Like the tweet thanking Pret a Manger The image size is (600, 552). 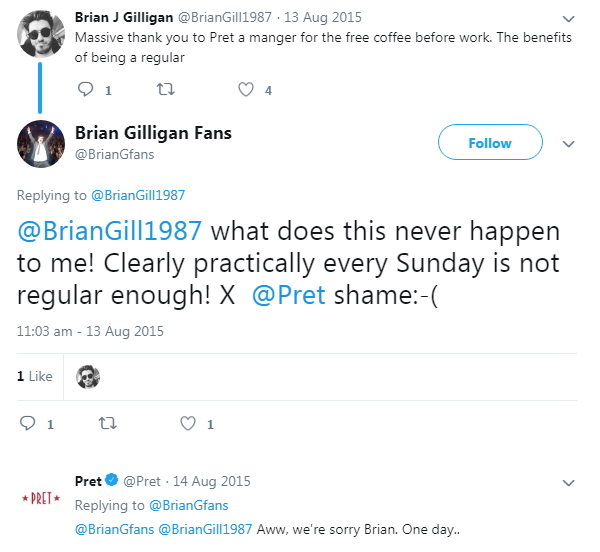tap(245, 90)
